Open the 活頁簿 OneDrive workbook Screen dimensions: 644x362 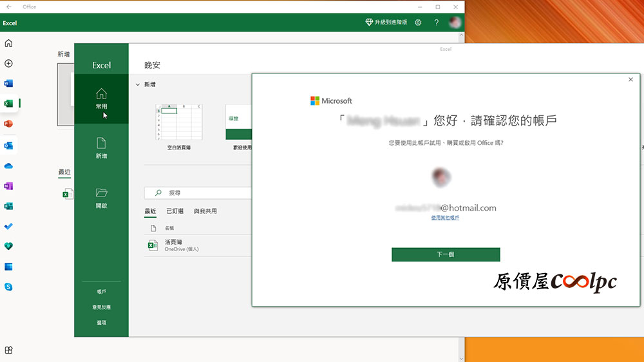point(198,245)
